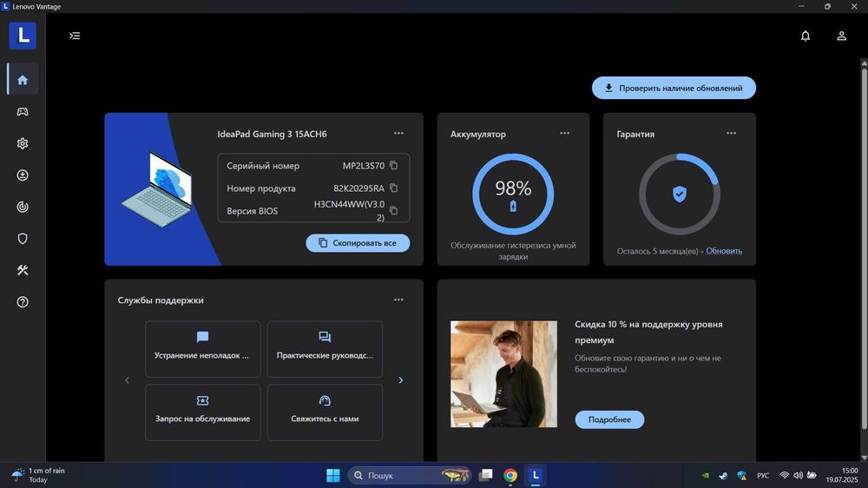This screenshot has width=868, height=488.
Task: Open Google Chrome from taskbar
Action: 510,475
